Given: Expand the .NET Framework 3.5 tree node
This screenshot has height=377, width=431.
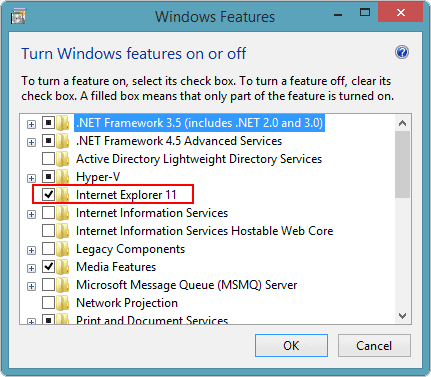Looking at the screenshot, I should [x=31, y=124].
